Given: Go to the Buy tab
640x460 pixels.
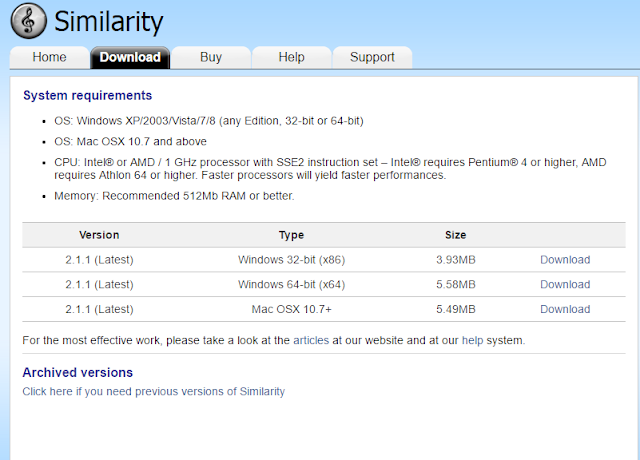Looking at the screenshot, I should point(211,57).
